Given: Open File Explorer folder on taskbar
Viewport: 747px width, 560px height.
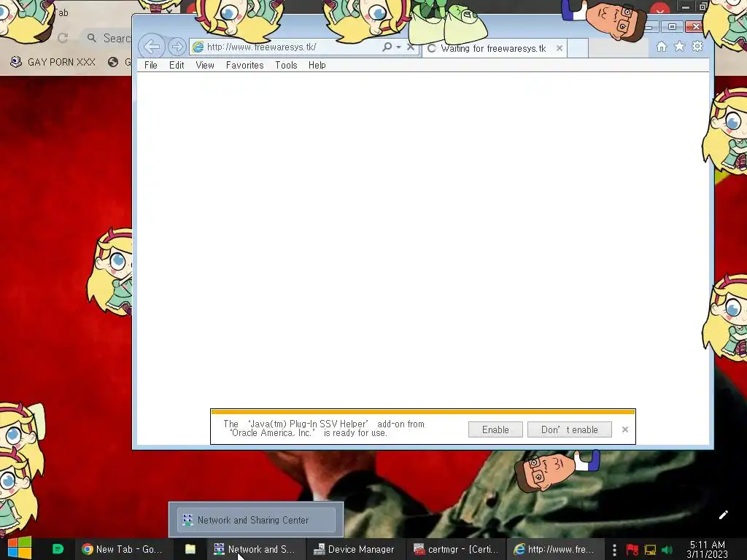Looking at the screenshot, I should 190,549.
